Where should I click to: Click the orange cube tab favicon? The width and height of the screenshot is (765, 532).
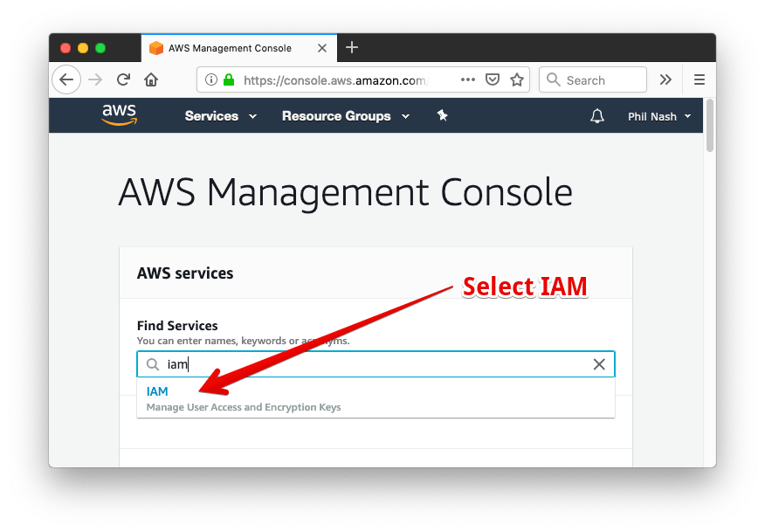tap(156, 48)
